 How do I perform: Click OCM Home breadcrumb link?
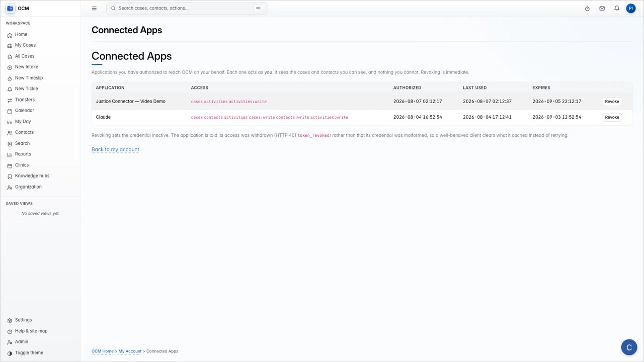pyautogui.click(x=103, y=351)
